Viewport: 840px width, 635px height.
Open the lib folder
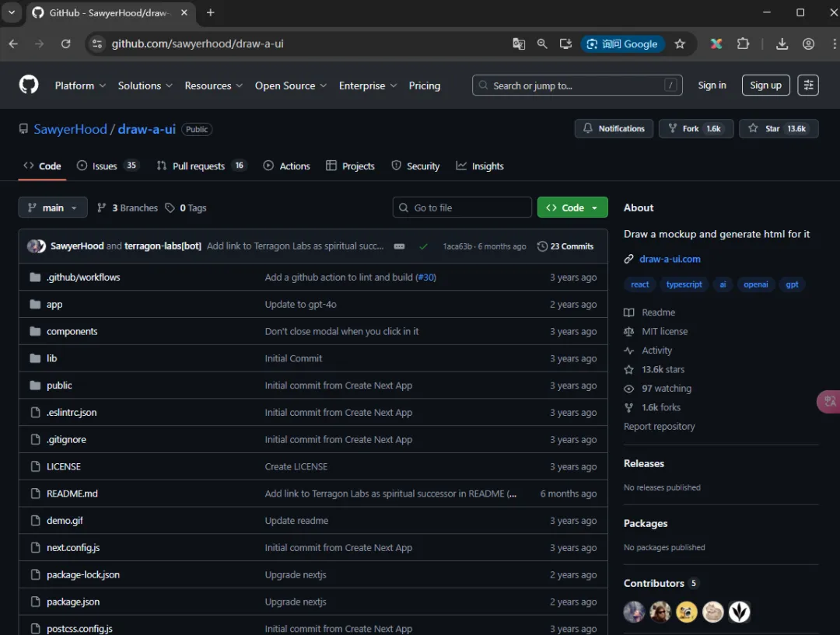click(x=51, y=358)
